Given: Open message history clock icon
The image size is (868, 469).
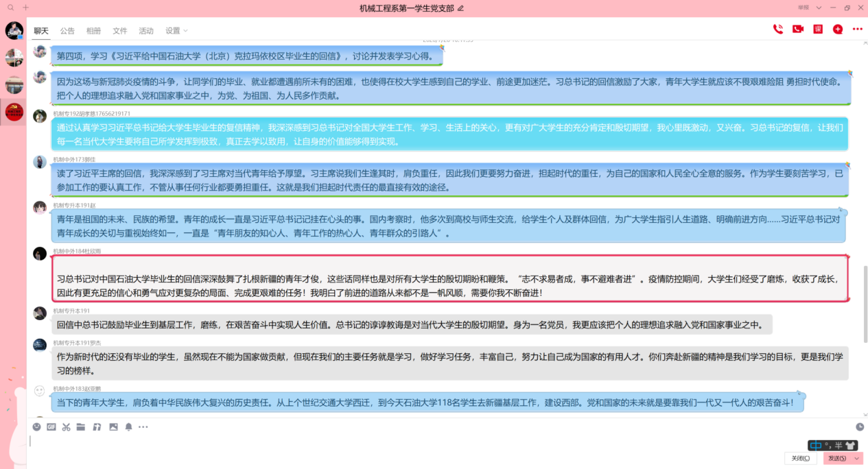Looking at the screenshot, I should (x=860, y=427).
